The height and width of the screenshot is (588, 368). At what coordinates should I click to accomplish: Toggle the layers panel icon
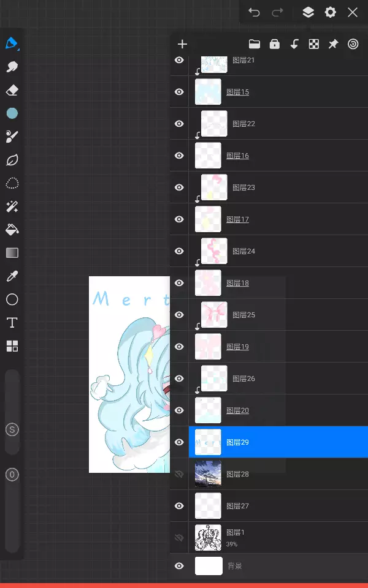point(308,12)
